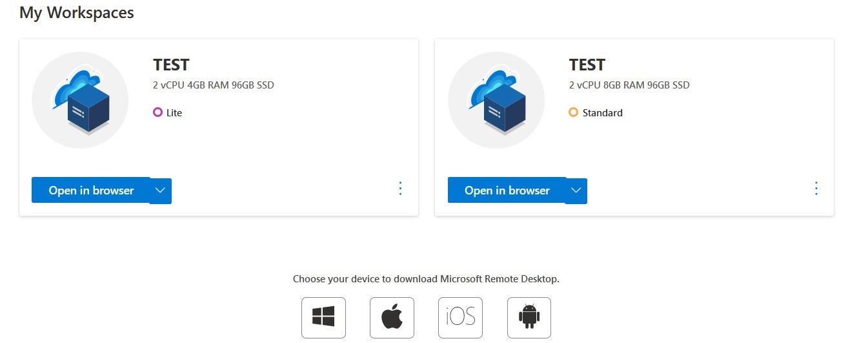Click the Standard workspace cloud cube image

point(496,100)
